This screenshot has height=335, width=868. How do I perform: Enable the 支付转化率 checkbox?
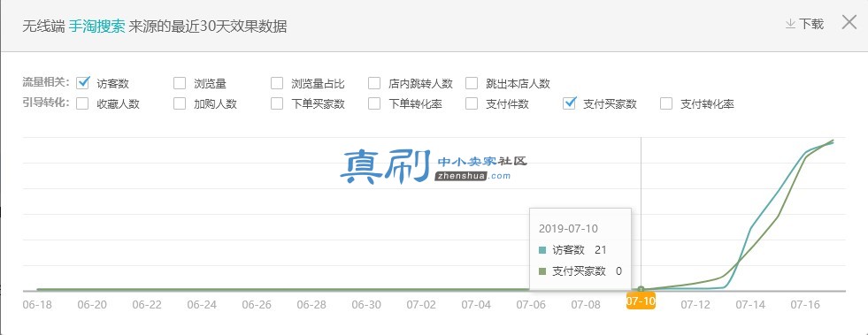[666, 103]
